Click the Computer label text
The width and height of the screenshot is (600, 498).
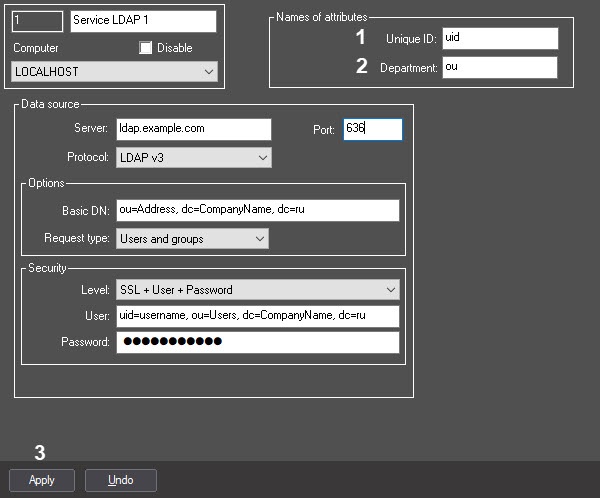[x=36, y=48]
